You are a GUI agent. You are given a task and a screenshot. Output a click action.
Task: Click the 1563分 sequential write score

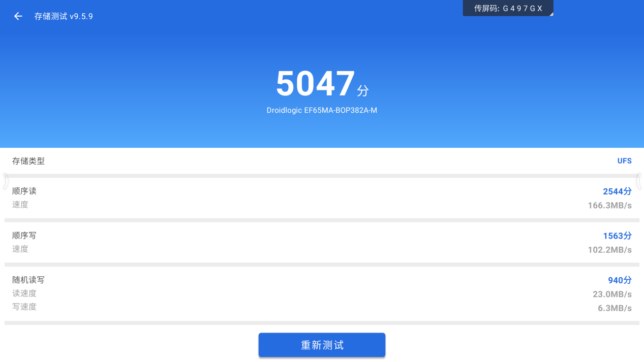tap(617, 236)
